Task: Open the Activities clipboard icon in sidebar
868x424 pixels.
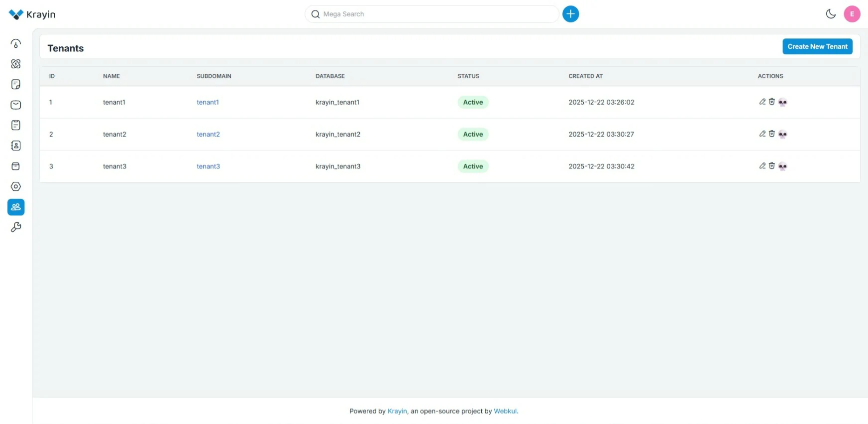Action: pos(16,126)
